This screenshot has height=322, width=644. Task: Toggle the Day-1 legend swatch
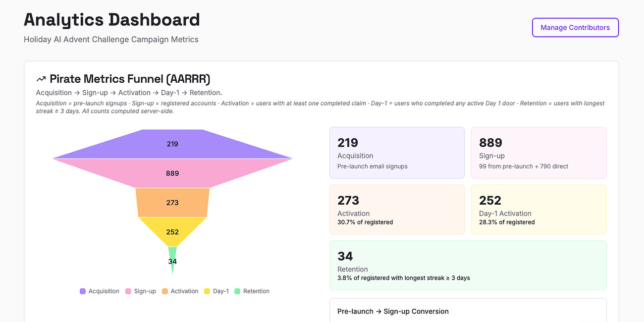[x=207, y=291]
